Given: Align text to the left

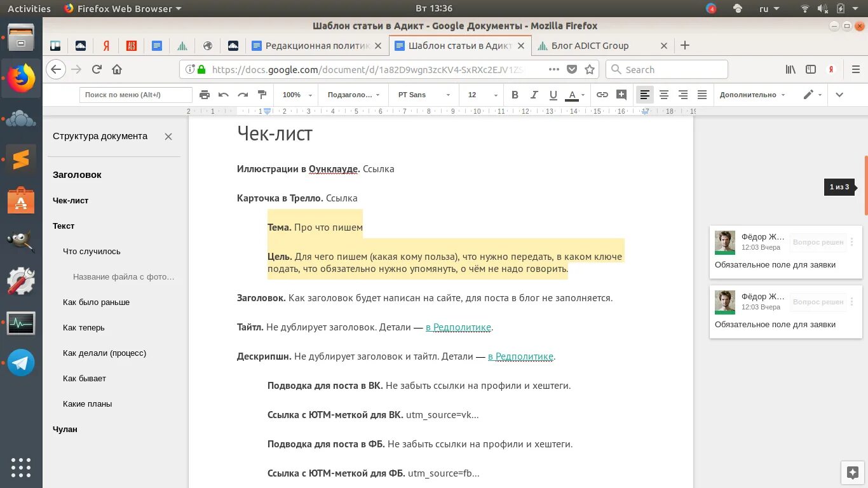Looking at the screenshot, I should pos(645,95).
